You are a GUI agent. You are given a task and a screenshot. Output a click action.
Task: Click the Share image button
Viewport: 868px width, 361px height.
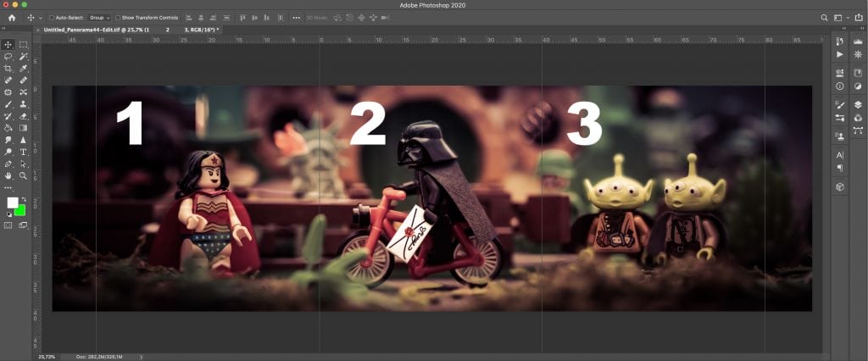tap(859, 18)
